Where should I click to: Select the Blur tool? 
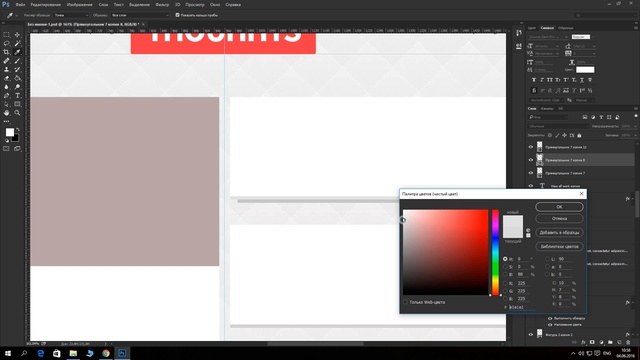(x=7, y=87)
